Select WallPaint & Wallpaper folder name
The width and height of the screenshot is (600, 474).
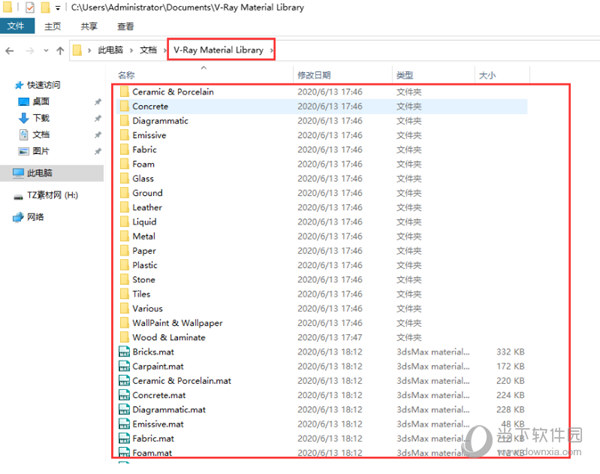click(x=177, y=323)
